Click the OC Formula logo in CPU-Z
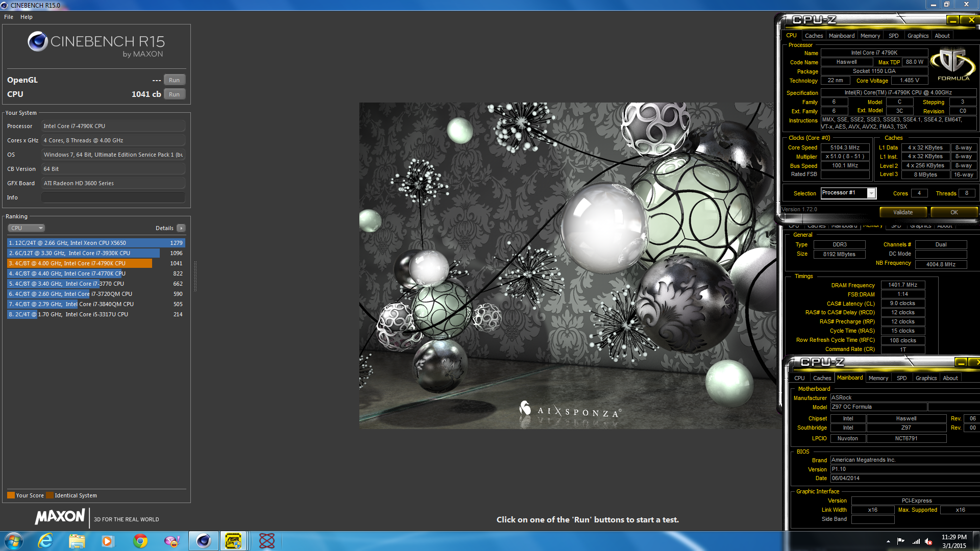This screenshot has width=980, height=551. [x=952, y=65]
